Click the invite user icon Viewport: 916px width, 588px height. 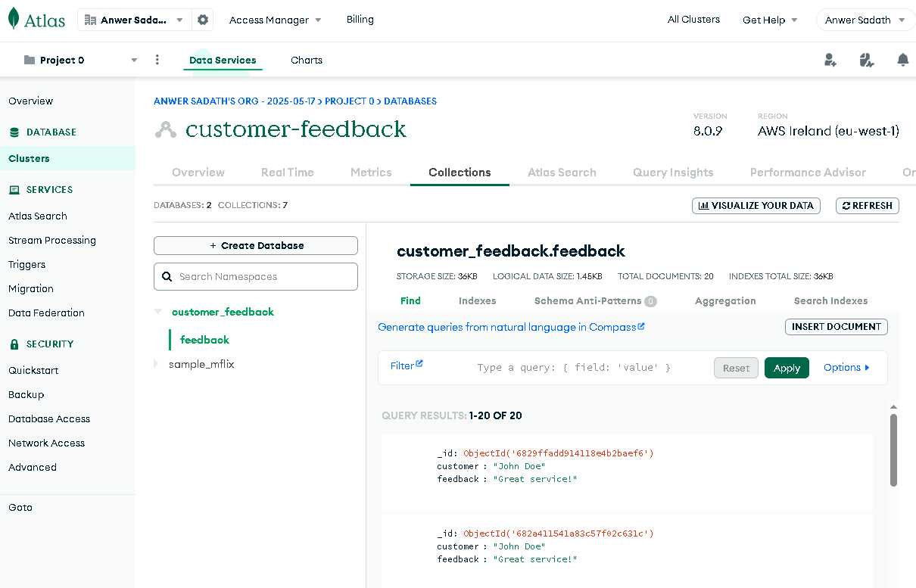point(830,60)
